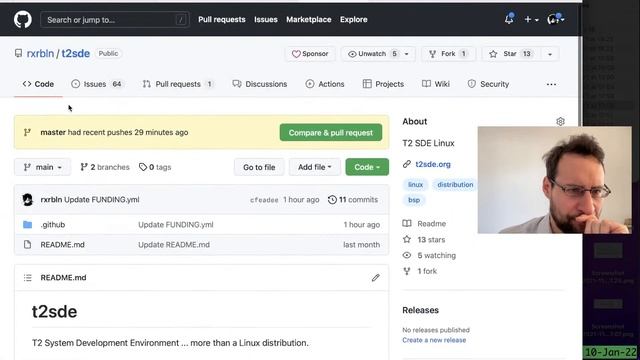Click Compare & pull request button
The width and height of the screenshot is (640, 360).
pyautogui.click(x=331, y=133)
